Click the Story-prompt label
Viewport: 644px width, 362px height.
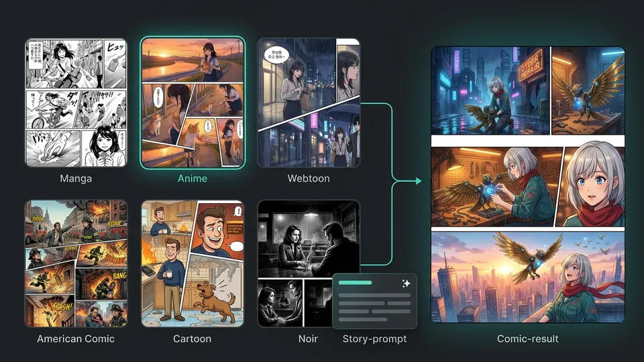[x=374, y=339]
